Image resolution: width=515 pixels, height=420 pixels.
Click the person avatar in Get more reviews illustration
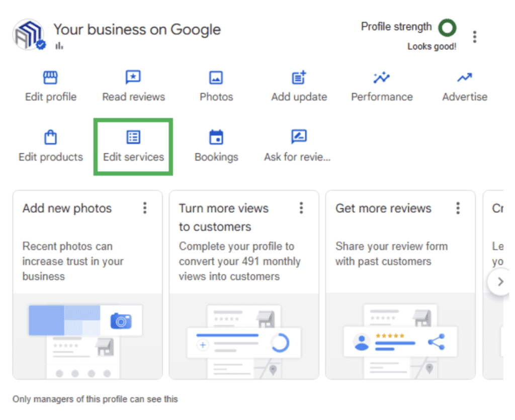coord(362,343)
